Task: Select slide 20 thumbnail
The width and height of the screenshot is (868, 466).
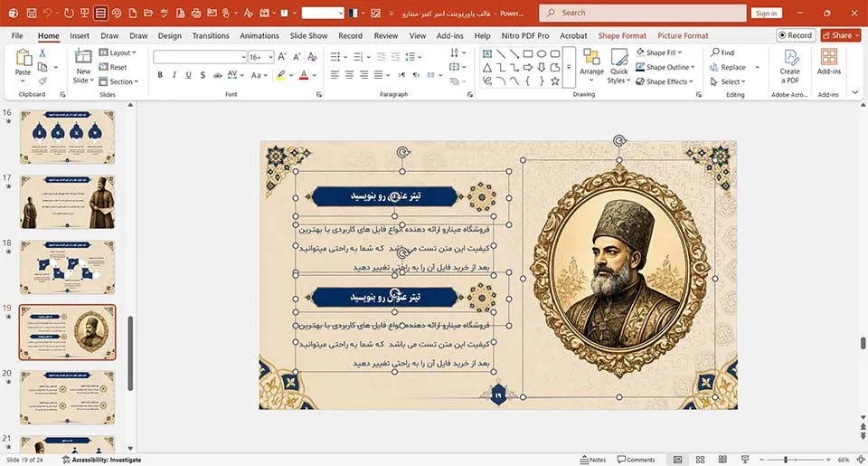Action: pyautogui.click(x=68, y=397)
